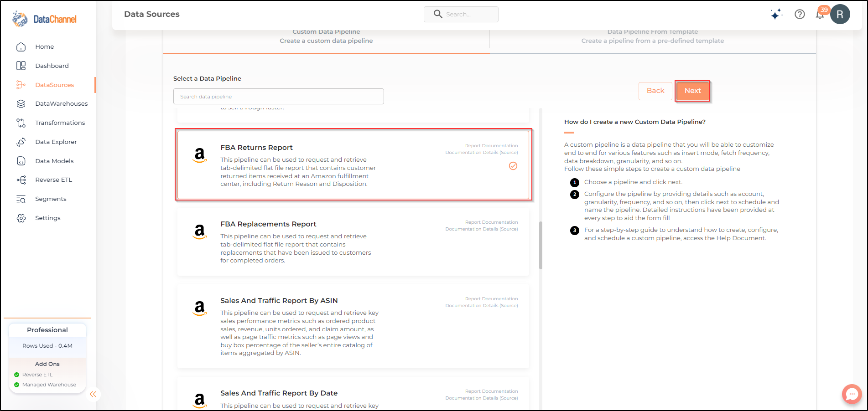This screenshot has width=868, height=411.
Task: Open the DataWarehouses sidebar icon
Action: [21, 103]
